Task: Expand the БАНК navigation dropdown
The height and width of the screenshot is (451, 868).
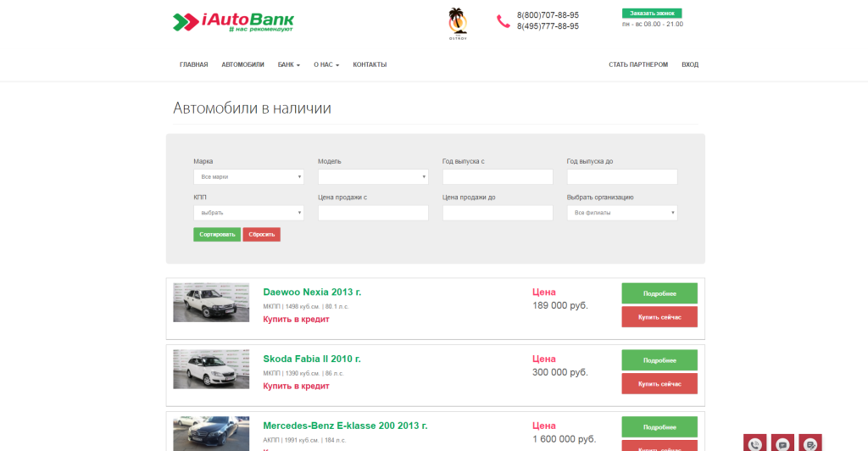Action: click(x=288, y=64)
